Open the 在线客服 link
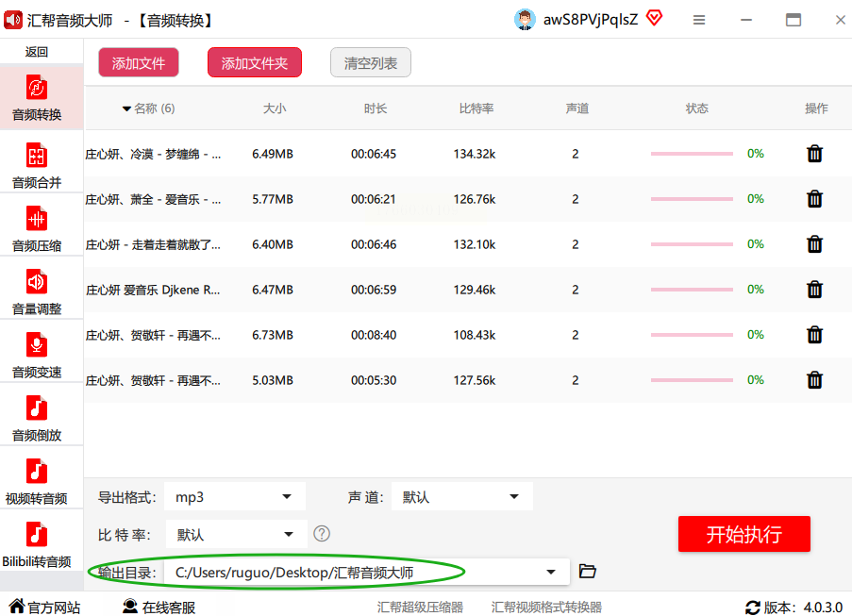852x616 pixels. [x=159, y=607]
